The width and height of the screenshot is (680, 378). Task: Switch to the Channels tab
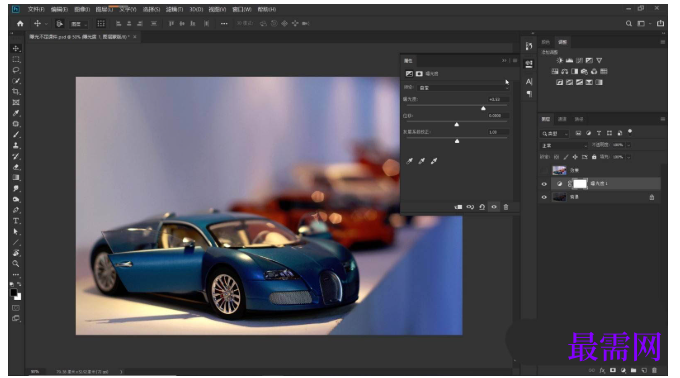(562, 119)
